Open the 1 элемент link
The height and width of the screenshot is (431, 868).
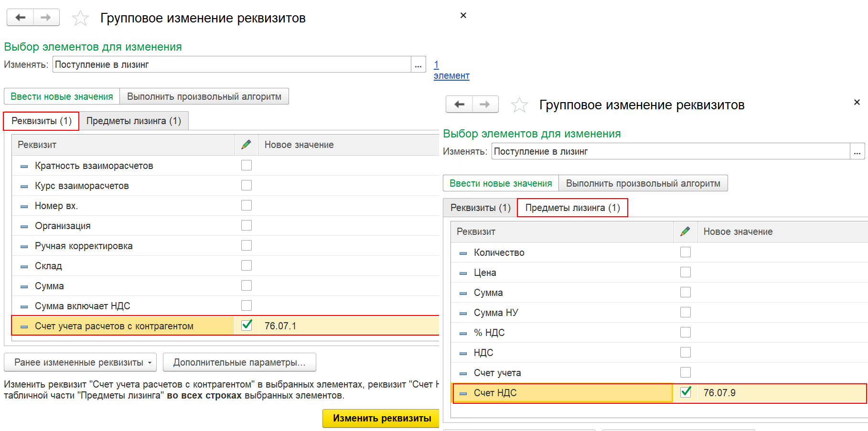tap(451, 70)
